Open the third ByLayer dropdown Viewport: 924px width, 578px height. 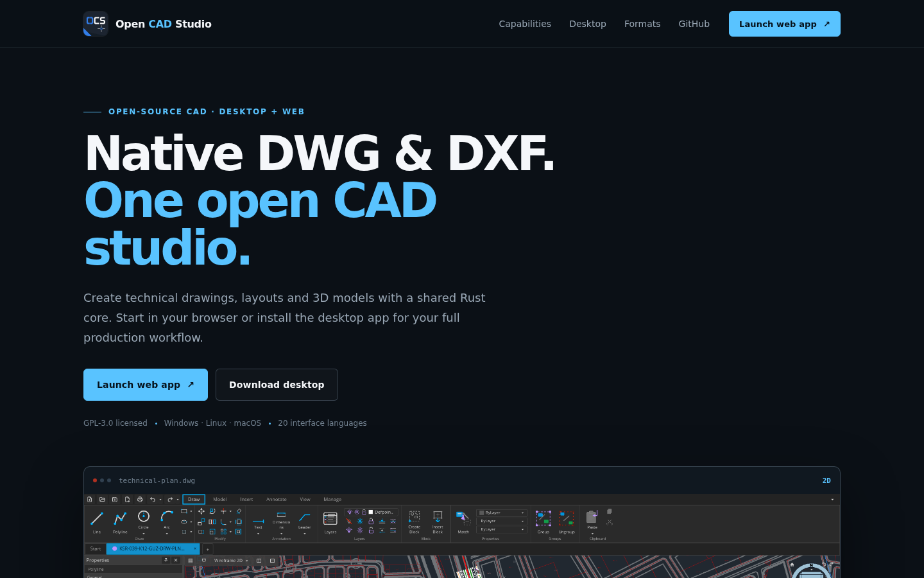click(x=502, y=529)
